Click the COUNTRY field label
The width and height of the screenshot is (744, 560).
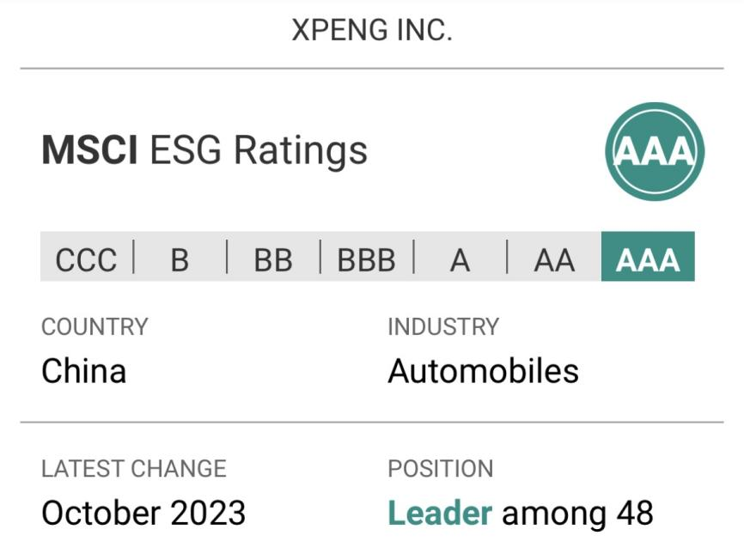(x=95, y=327)
